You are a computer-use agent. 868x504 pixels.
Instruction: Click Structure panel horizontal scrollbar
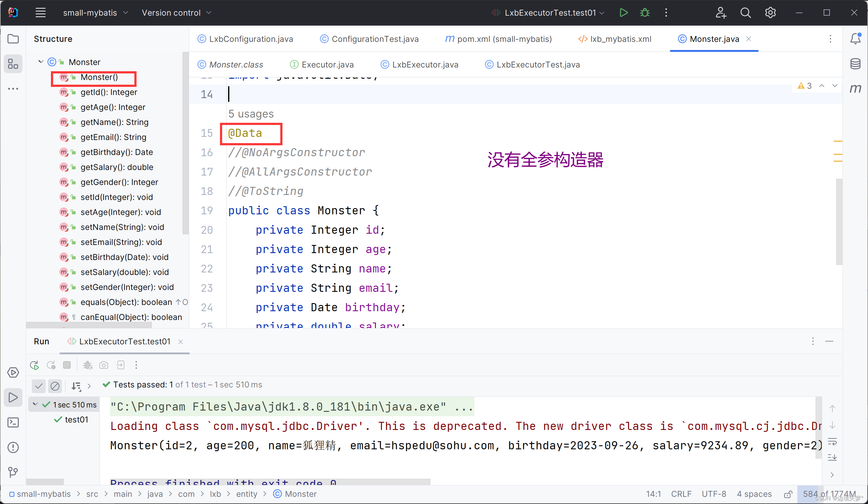pyautogui.click(x=89, y=325)
